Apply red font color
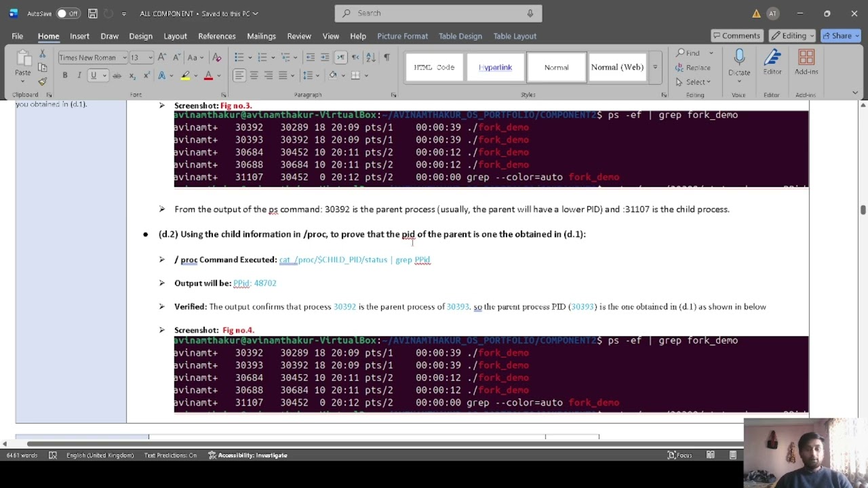The width and height of the screenshot is (868, 488). pos(208,75)
